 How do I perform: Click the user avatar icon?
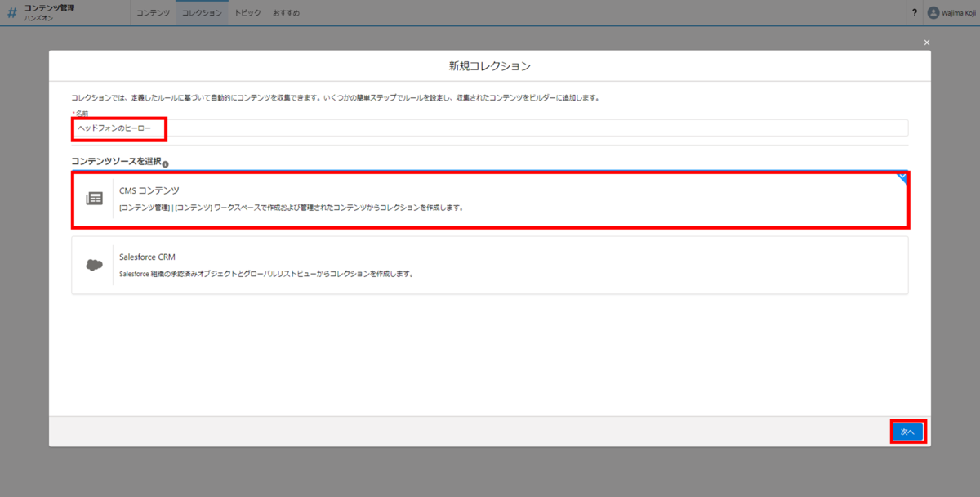coord(933,12)
